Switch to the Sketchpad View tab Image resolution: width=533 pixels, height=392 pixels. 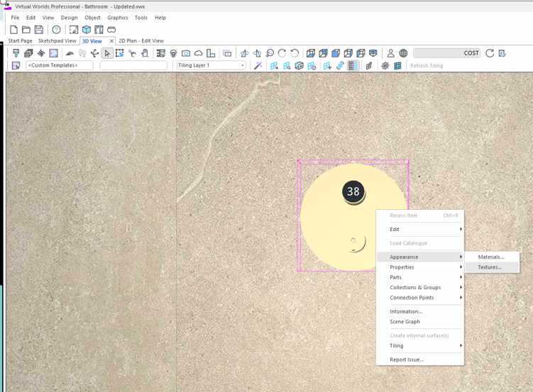[x=57, y=41]
